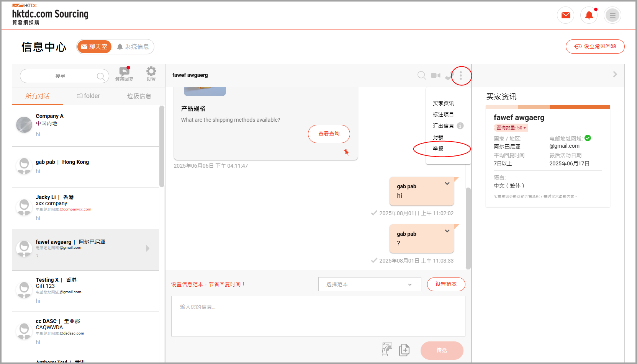Switch to 聊天室 chat room tab

tap(94, 47)
